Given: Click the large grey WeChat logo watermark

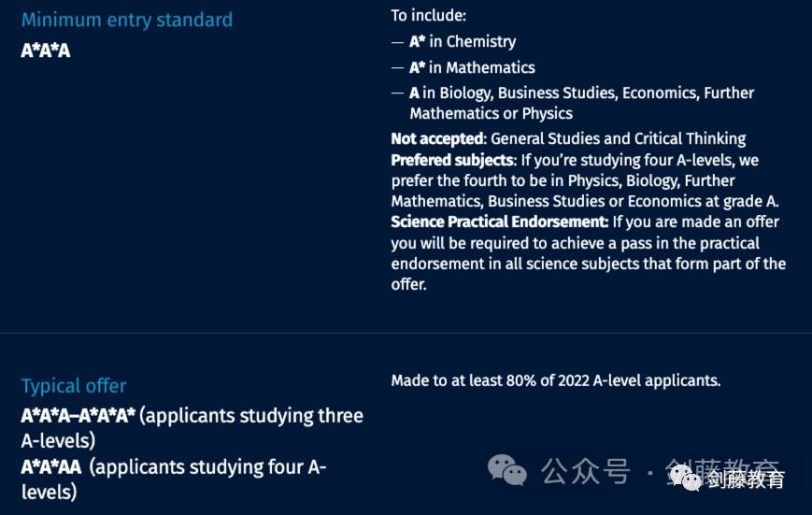Looking at the screenshot, I should tap(507, 470).
